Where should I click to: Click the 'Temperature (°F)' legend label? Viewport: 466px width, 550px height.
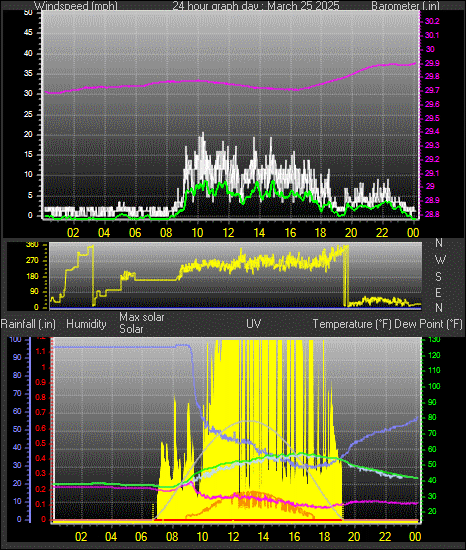click(352, 324)
